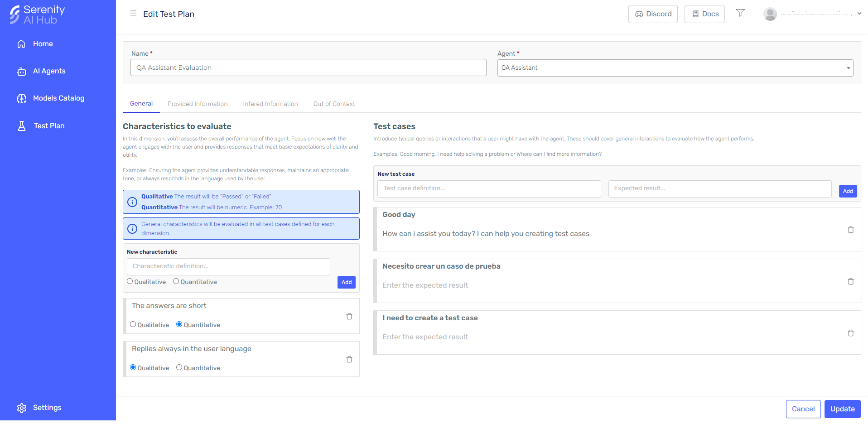
Task: Open the Provided Information tab
Action: point(198,104)
